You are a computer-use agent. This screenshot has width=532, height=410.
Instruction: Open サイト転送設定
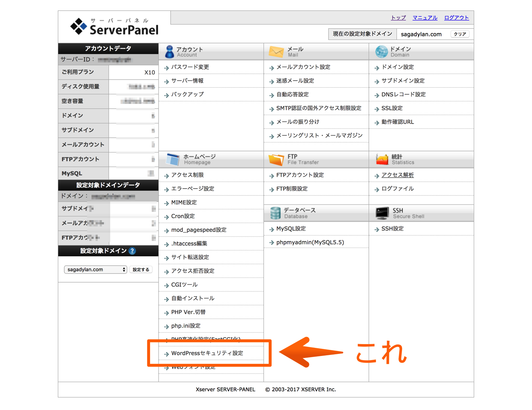click(x=190, y=257)
